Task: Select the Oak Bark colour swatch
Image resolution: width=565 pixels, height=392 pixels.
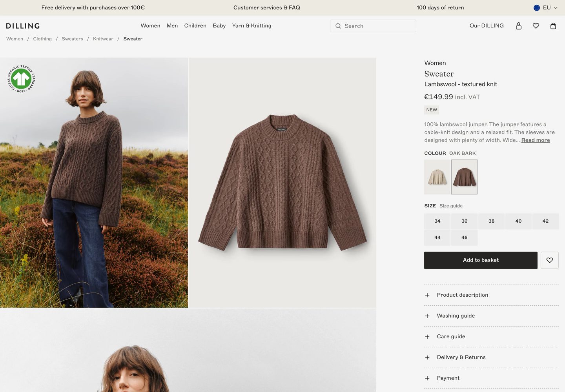Action: pos(464,177)
